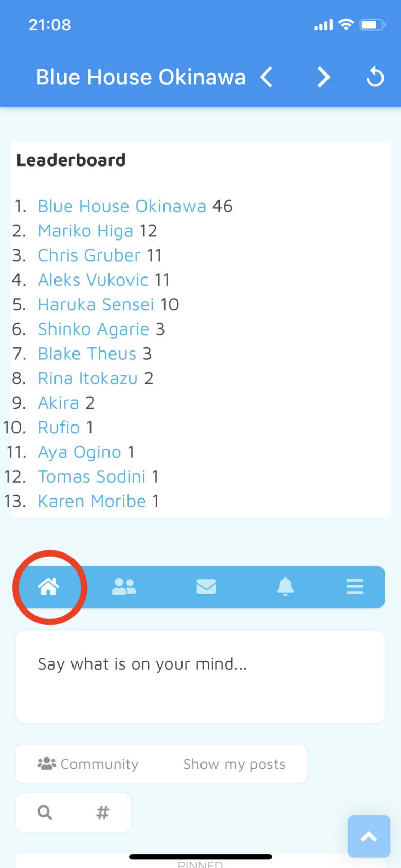Open the members group icon
The width and height of the screenshot is (401, 868).
(x=124, y=586)
